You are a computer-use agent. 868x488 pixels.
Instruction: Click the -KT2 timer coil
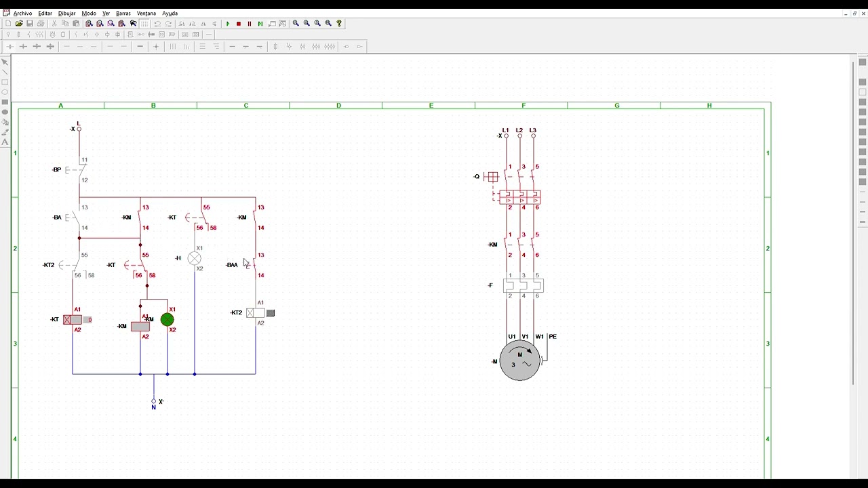pos(256,313)
